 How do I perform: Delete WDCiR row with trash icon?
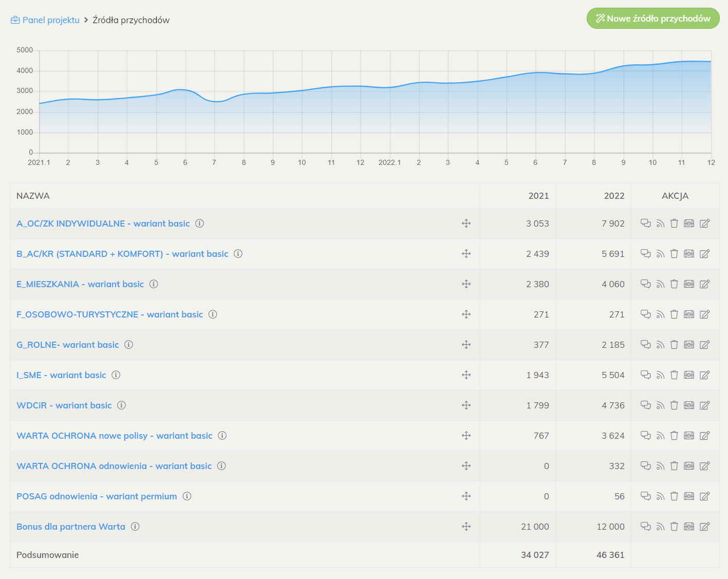(674, 405)
